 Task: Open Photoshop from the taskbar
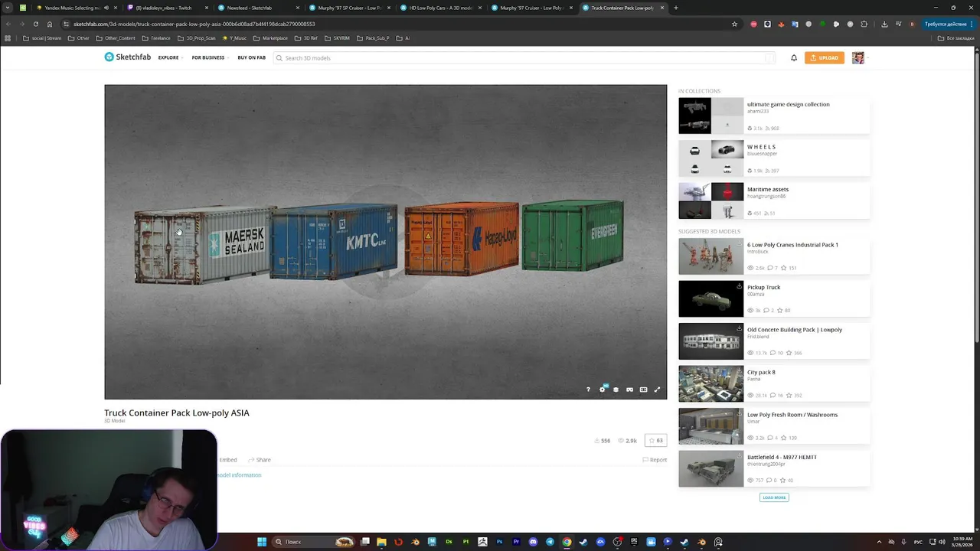click(499, 542)
